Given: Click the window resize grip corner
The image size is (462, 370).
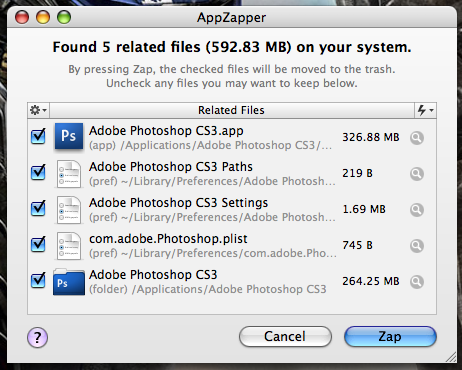Looking at the screenshot, I should click(451, 357).
